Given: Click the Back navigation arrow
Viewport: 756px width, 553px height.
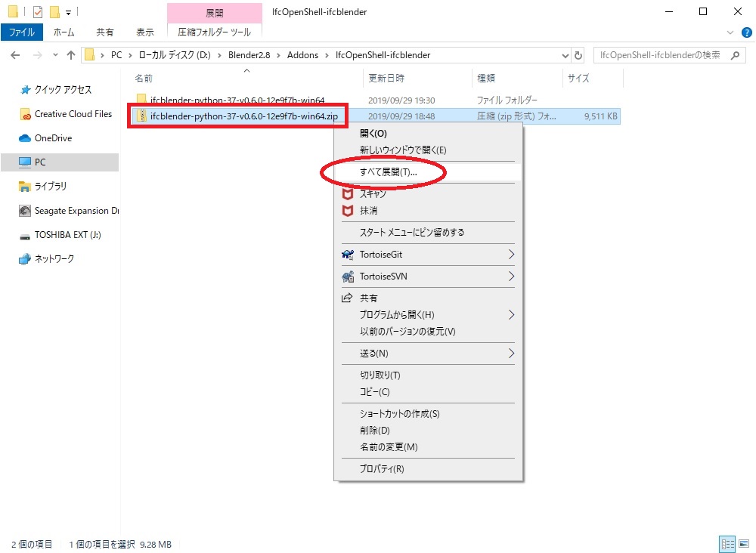Looking at the screenshot, I should click(15, 54).
